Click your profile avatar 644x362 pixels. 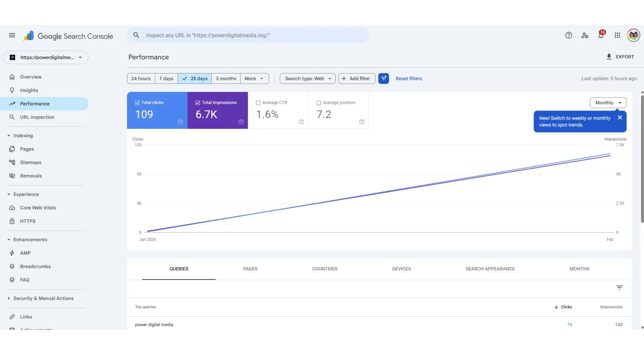(634, 35)
